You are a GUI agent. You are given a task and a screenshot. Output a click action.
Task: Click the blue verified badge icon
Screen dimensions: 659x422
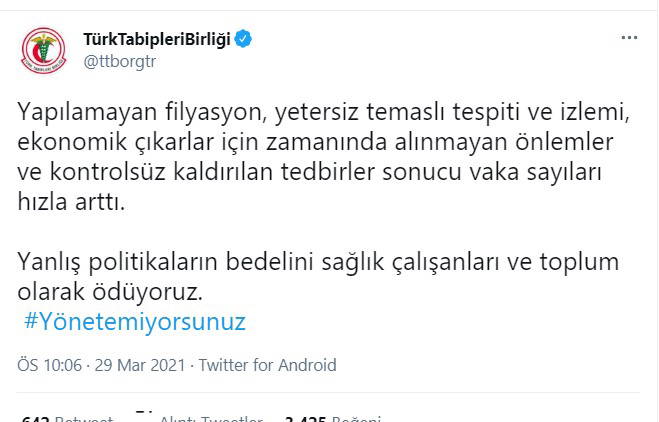[244, 39]
